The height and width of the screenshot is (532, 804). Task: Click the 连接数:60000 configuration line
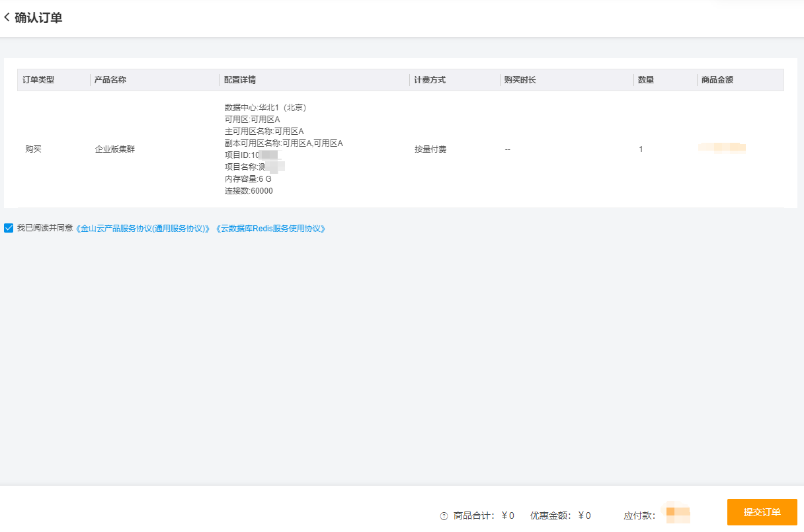pyautogui.click(x=249, y=191)
